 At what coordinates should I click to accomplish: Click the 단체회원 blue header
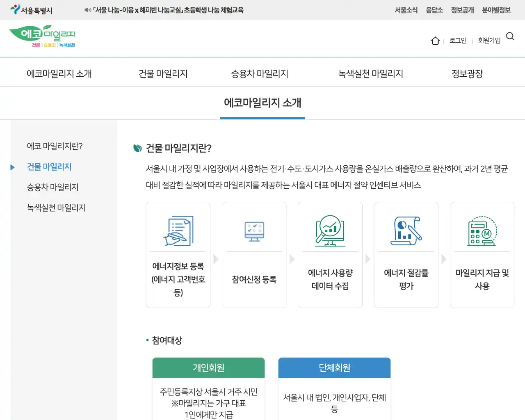pos(334,368)
